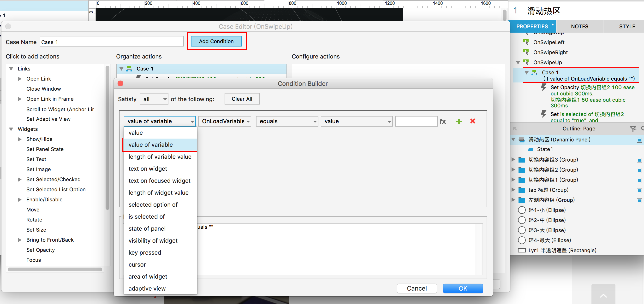The width and height of the screenshot is (644, 304).
Task: Open the fx expression editor
Action: (x=442, y=121)
